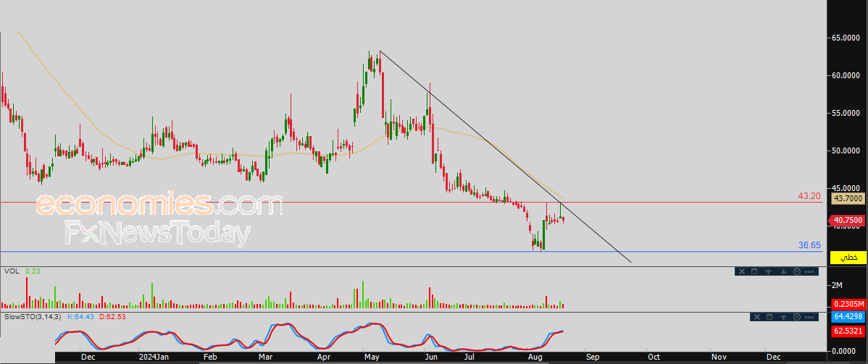868x364 pixels.
Task: Click the 2M volume axis label
Action: click(837, 285)
